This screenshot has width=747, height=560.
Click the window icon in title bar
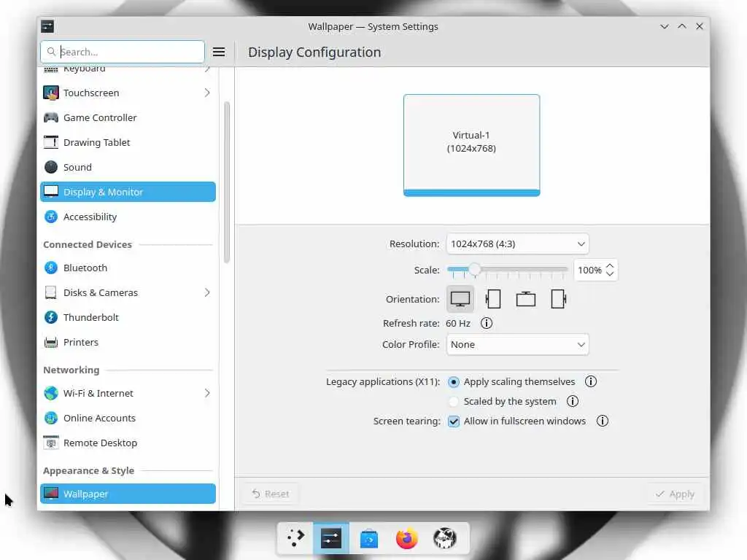47,26
